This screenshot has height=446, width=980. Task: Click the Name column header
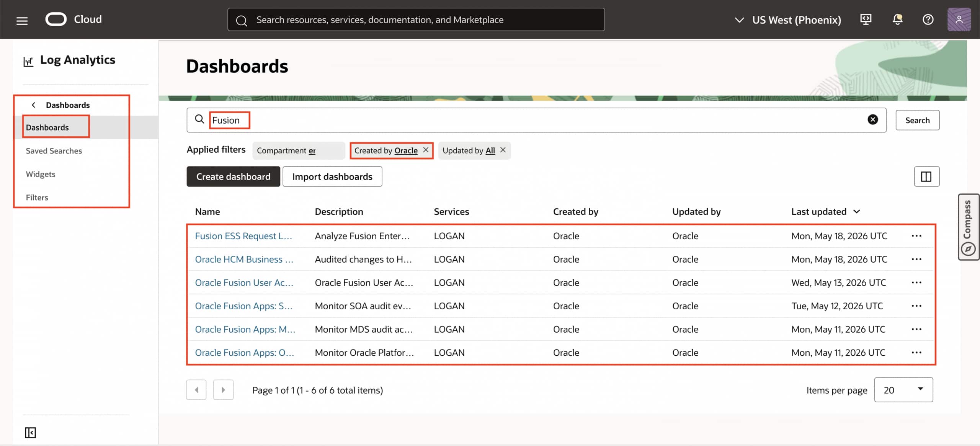tap(207, 212)
